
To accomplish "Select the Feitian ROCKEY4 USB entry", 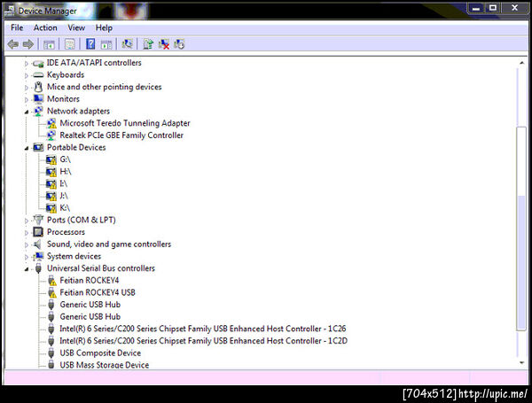I will (x=98, y=292).
